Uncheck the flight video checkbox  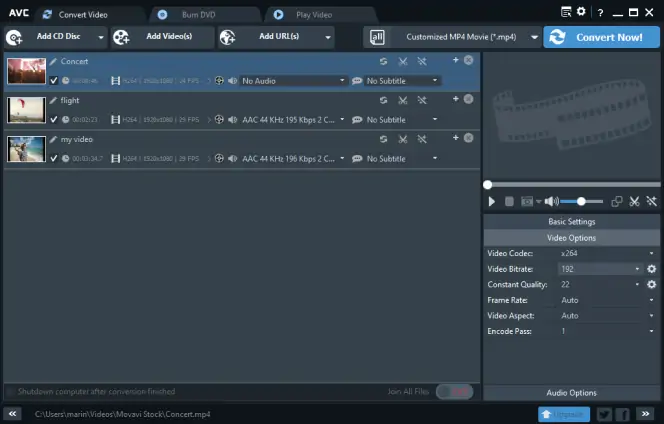click(x=54, y=119)
